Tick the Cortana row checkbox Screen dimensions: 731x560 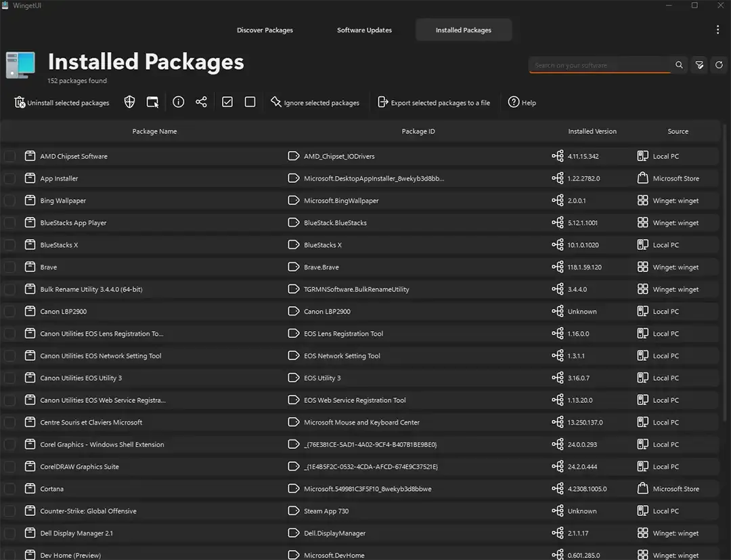point(9,489)
